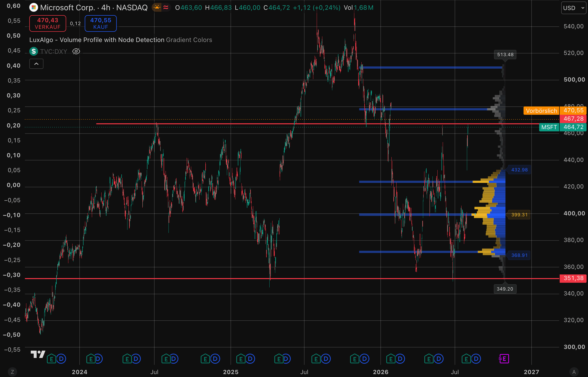Select the TVC:DXY symbol label
This screenshot has height=377, width=588.
point(54,52)
